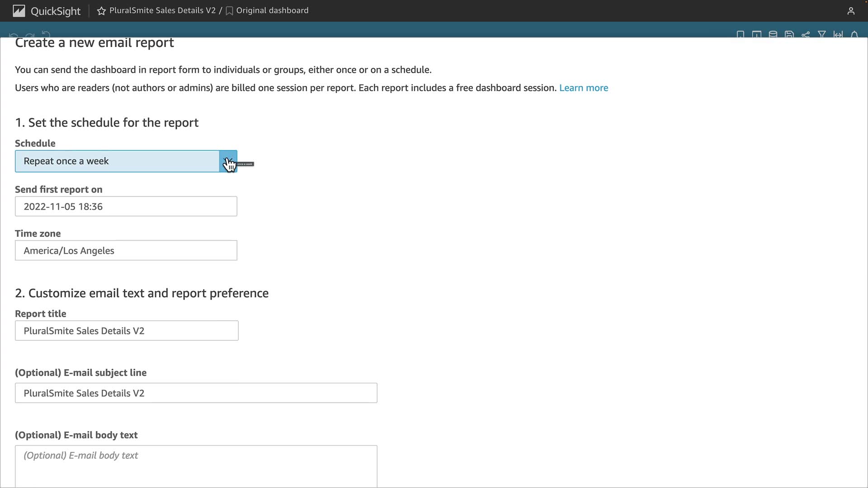Click the share icon in toolbar
868x488 pixels.
[x=806, y=34]
